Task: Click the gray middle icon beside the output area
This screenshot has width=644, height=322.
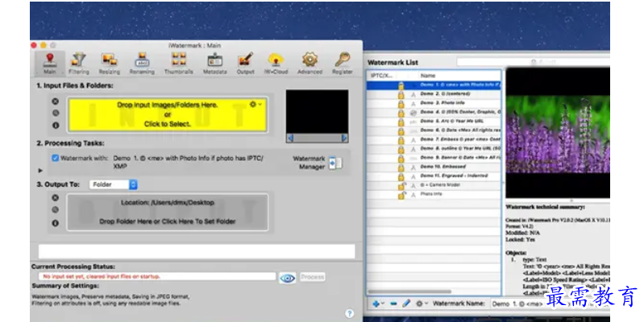Action: tap(56, 210)
